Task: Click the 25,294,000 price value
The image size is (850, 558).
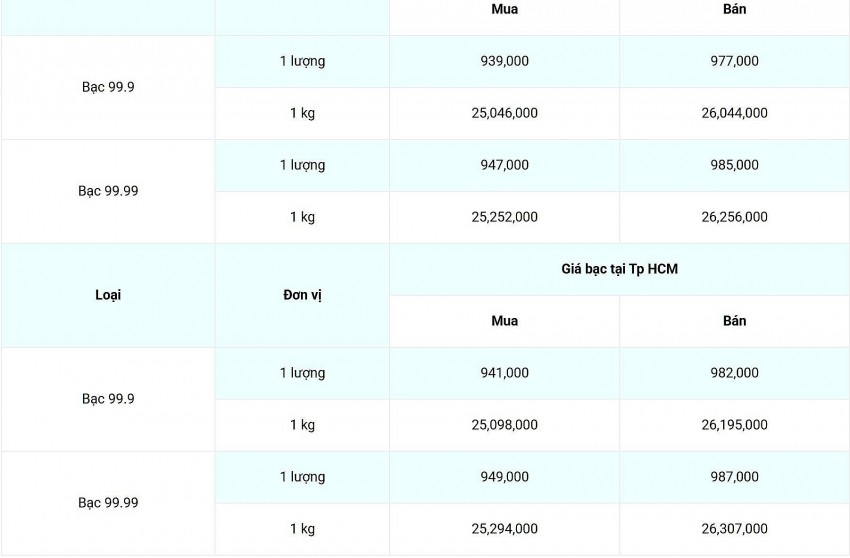Action: click(504, 529)
